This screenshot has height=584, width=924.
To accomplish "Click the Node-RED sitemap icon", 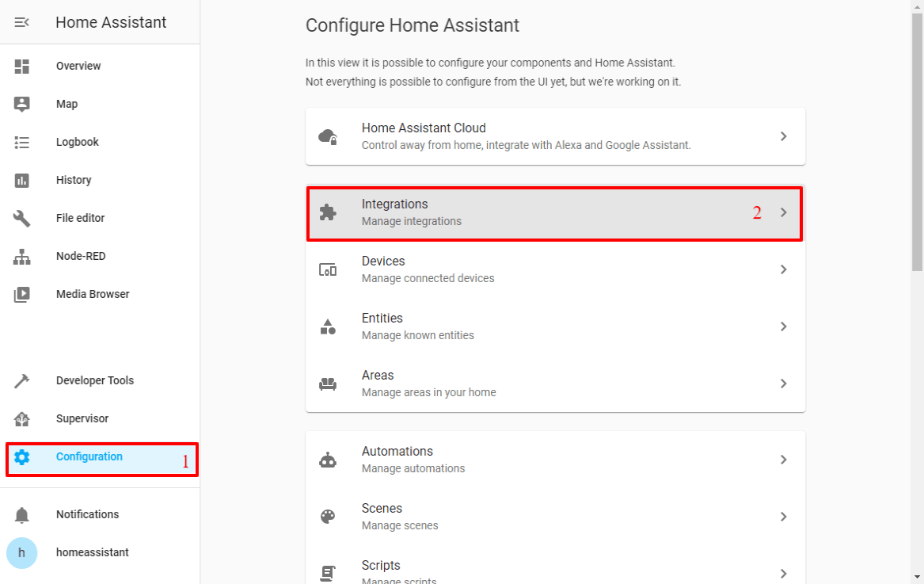I will click(x=22, y=257).
